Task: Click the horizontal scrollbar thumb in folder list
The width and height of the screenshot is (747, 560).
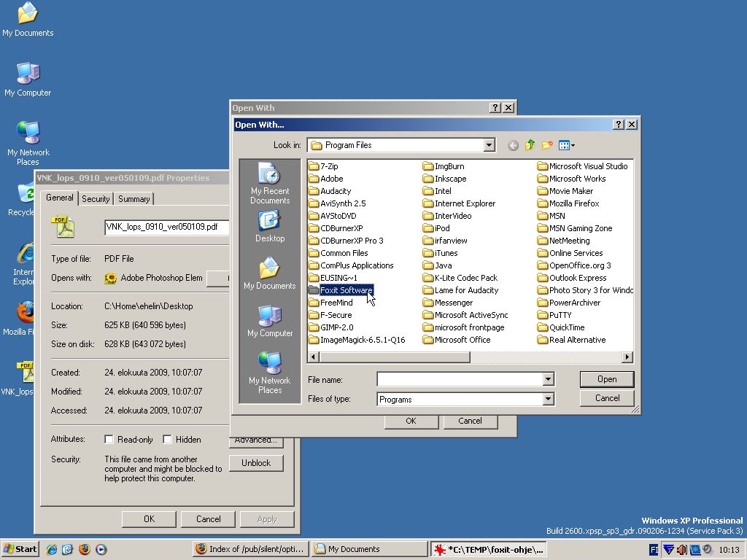Action: (x=395, y=357)
